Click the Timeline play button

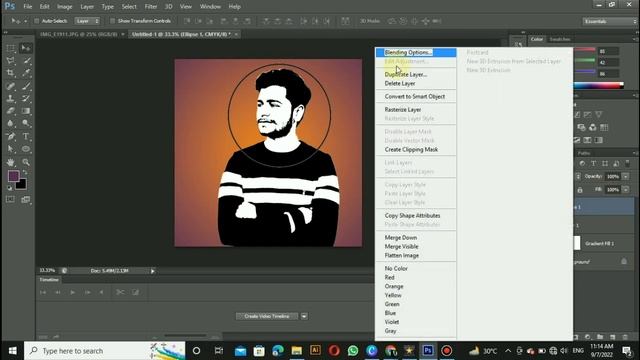coord(73,292)
